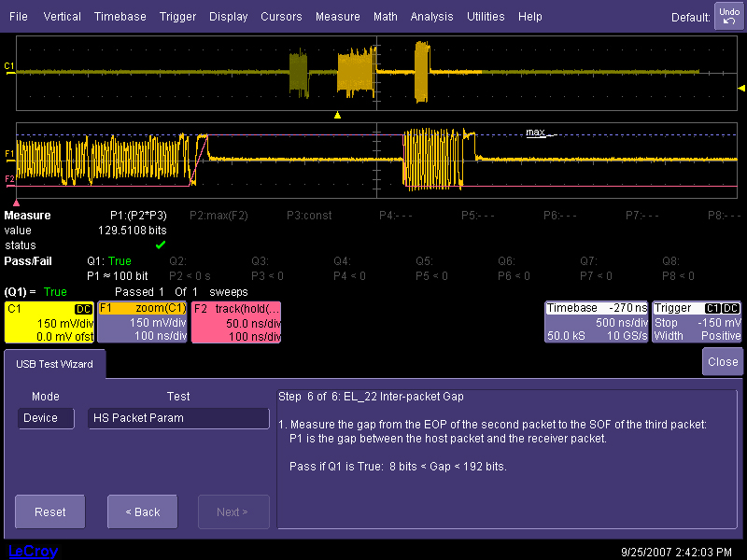
Task: Click the pink zoom start marker triangle
Action: pos(16,201)
